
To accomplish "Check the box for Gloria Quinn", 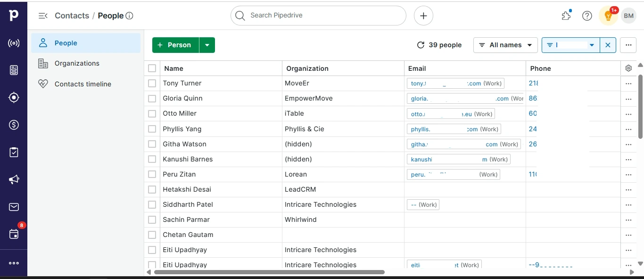I will (152, 98).
